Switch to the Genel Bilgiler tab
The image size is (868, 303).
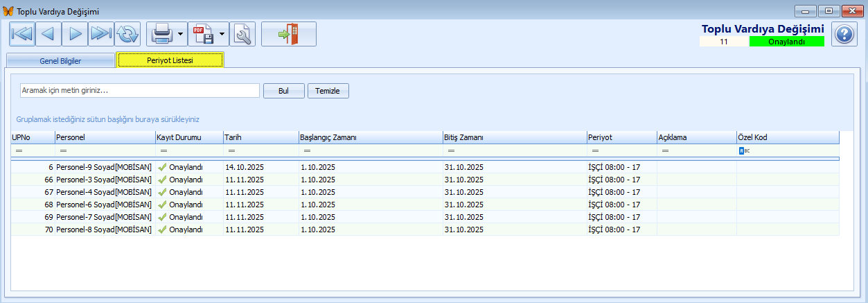(x=60, y=61)
